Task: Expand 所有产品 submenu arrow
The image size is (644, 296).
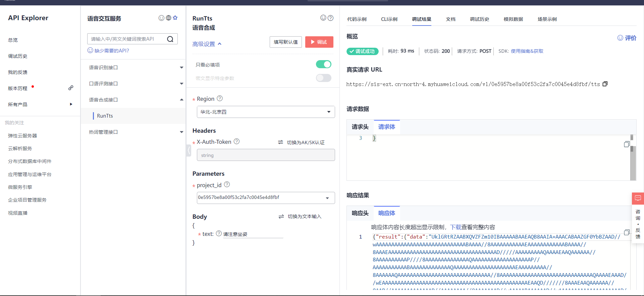Action: [x=71, y=104]
